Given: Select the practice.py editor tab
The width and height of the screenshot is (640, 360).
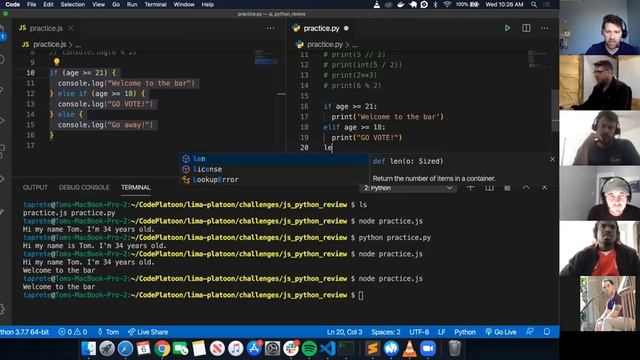Looking at the screenshot, I should [x=321, y=28].
